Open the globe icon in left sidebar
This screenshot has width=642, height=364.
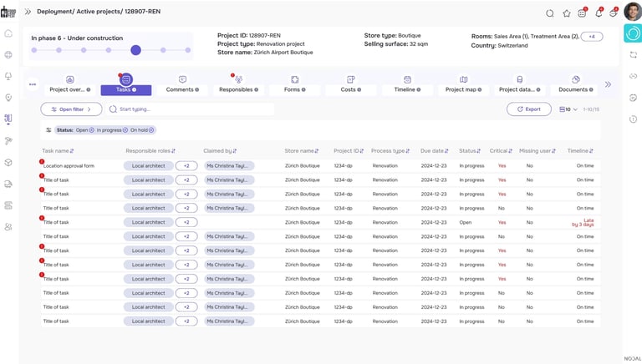pyautogui.click(x=8, y=55)
